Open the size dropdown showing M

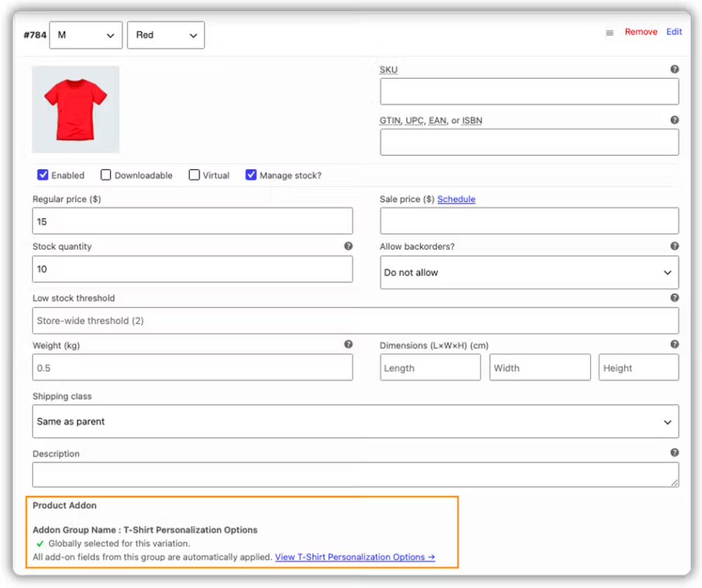85,35
